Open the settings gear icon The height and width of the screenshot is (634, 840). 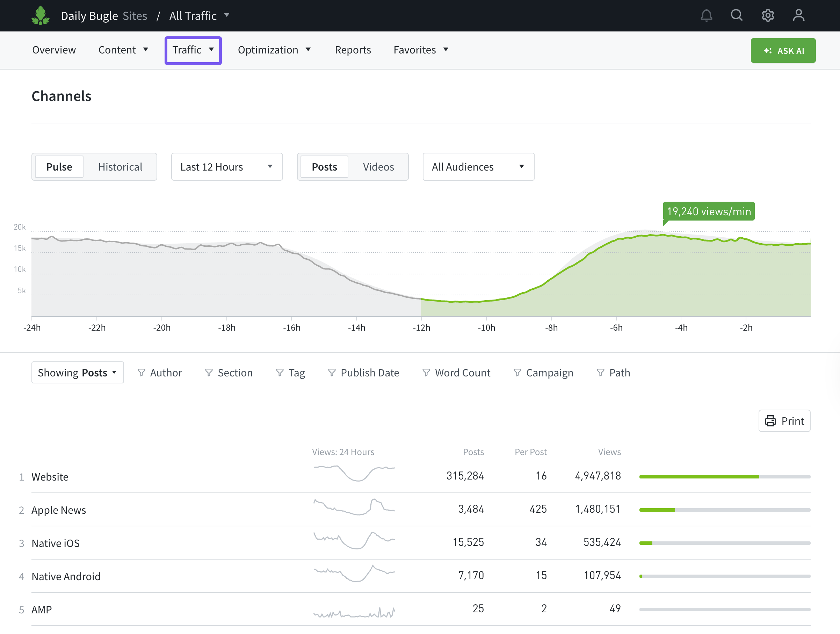[x=767, y=16]
